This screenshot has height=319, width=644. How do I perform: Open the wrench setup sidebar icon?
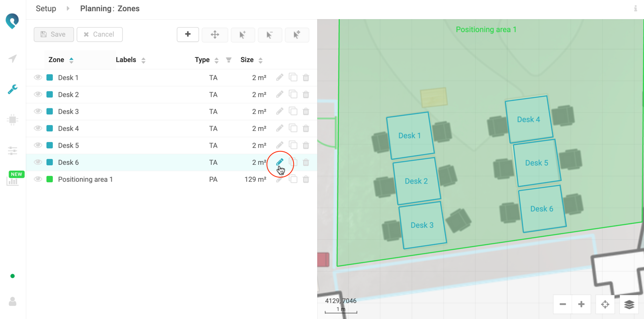tap(13, 89)
